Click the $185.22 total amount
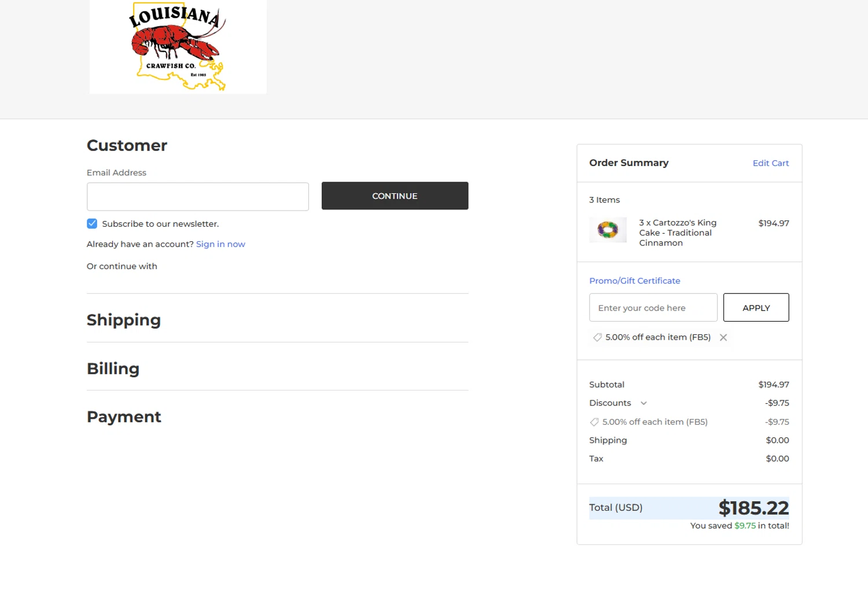Image resolution: width=868 pixels, height=589 pixels. pos(753,508)
